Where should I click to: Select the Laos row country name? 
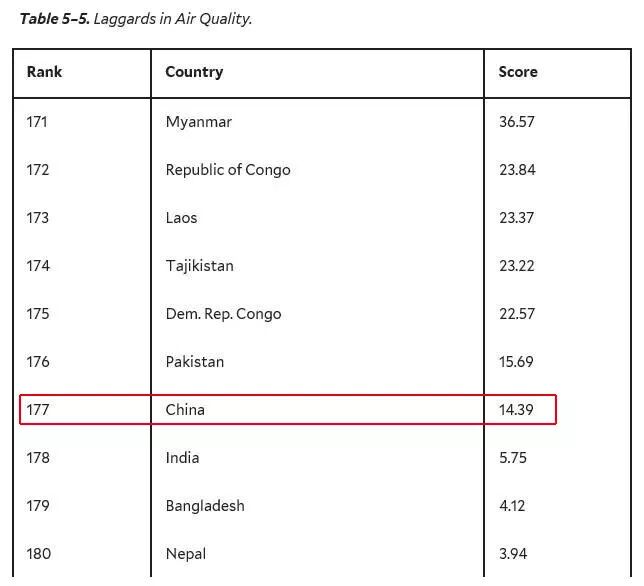click(x=181, y=218)
